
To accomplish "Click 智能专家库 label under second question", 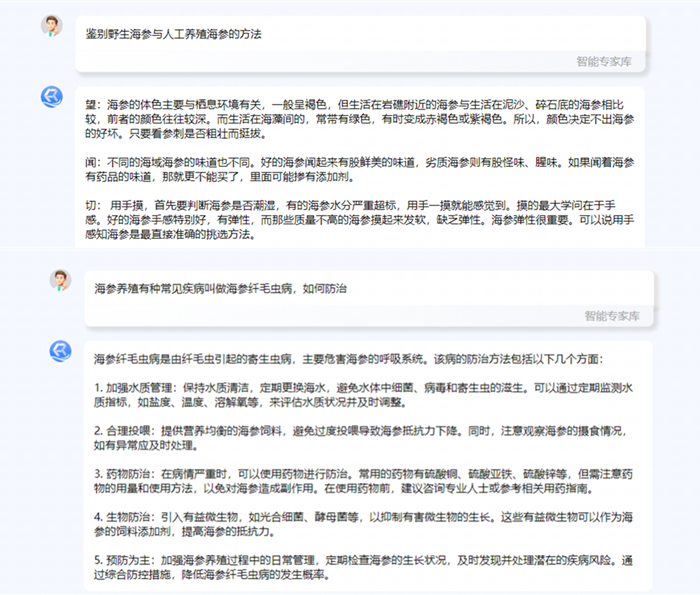I will (612, 316).
